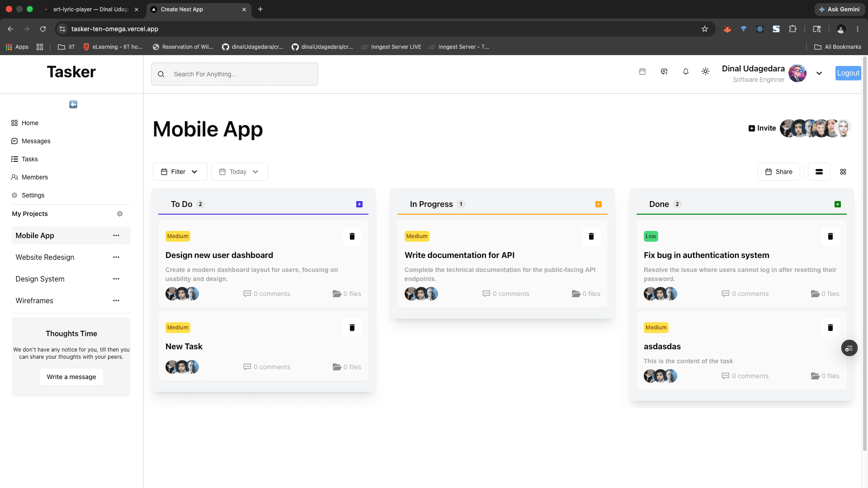Open the chat messages icon in the header
Image resolution: width=868 pixels, height=488 pixels.
664,71
